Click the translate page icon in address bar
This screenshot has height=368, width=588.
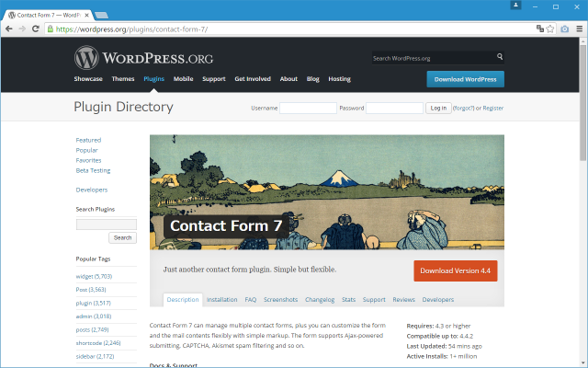point(540,29)
